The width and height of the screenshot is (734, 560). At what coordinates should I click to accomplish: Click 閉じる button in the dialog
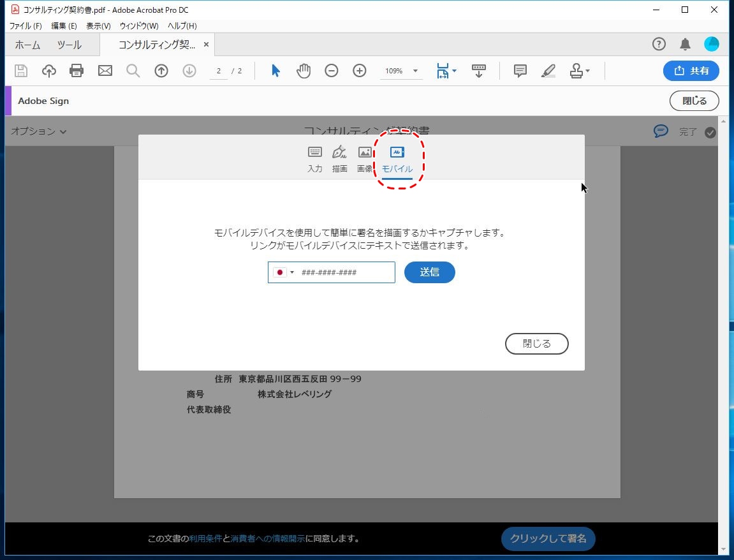[536, 344]
